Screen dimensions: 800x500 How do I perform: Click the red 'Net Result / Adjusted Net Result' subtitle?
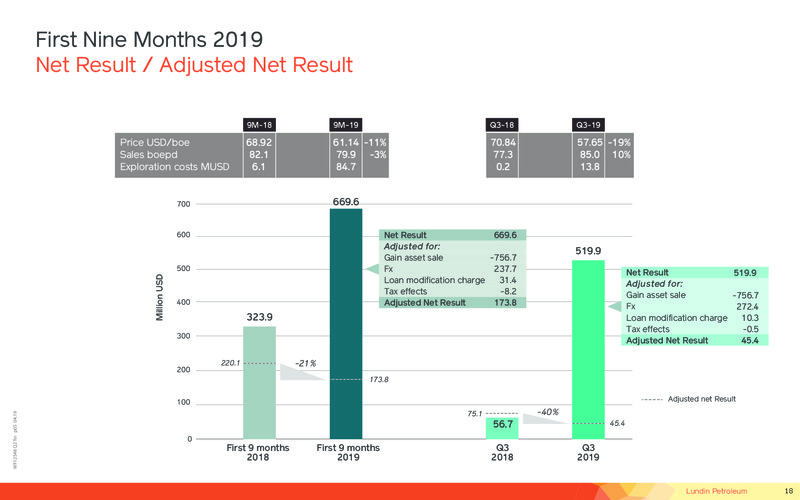(x=194, y=65)
